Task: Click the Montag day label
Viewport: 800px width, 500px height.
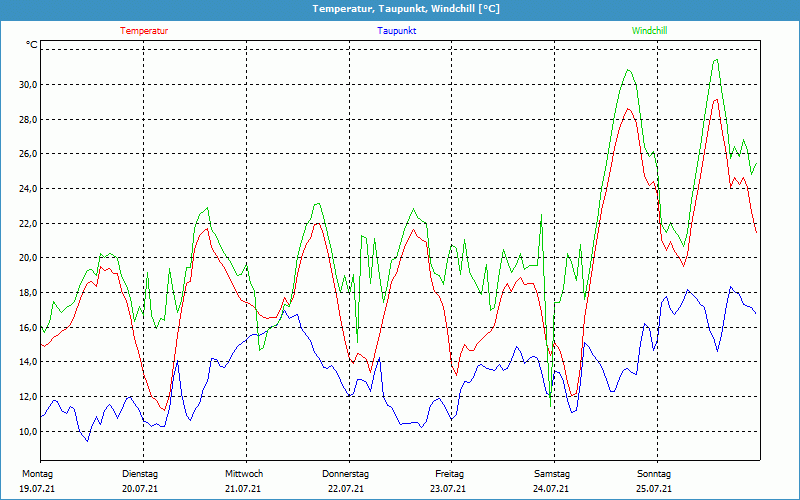Action: (x=37, y=474)
